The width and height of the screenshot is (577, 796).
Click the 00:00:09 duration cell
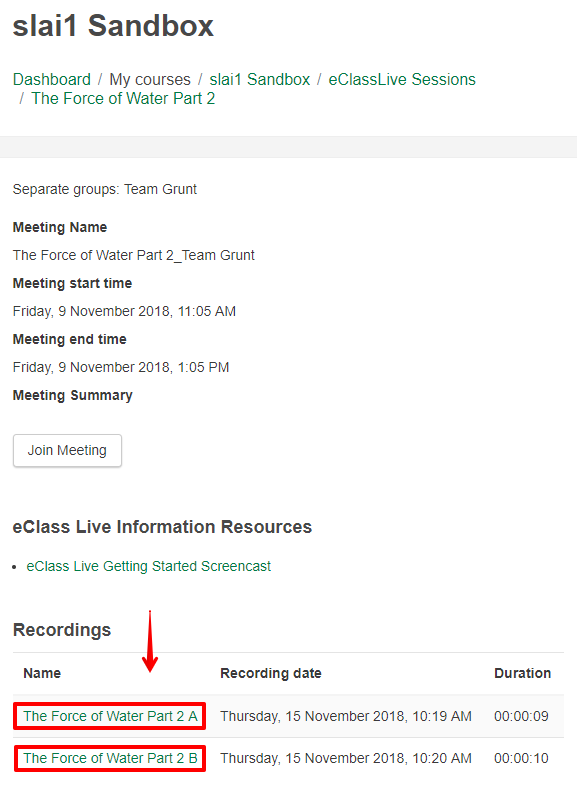[x=521, y=716]
